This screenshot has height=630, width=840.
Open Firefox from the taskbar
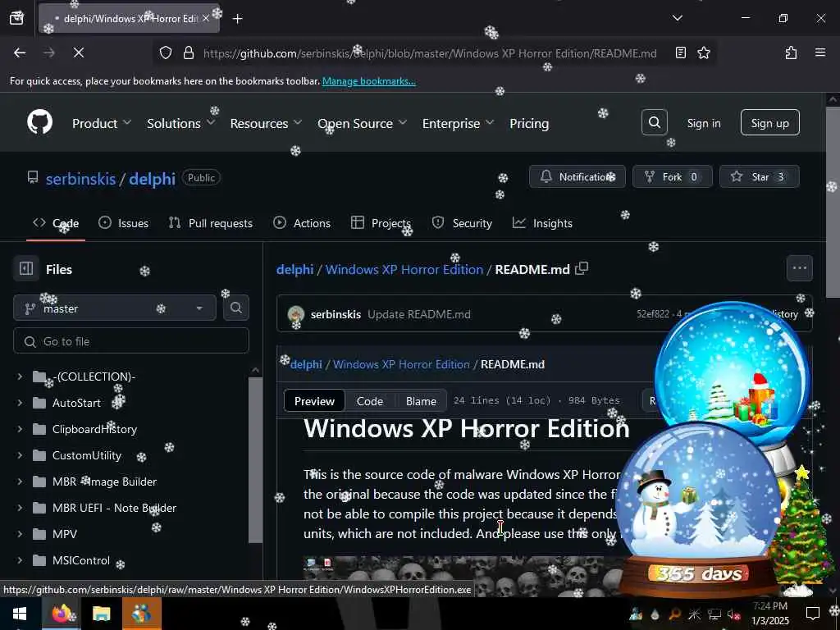point(62,614)
